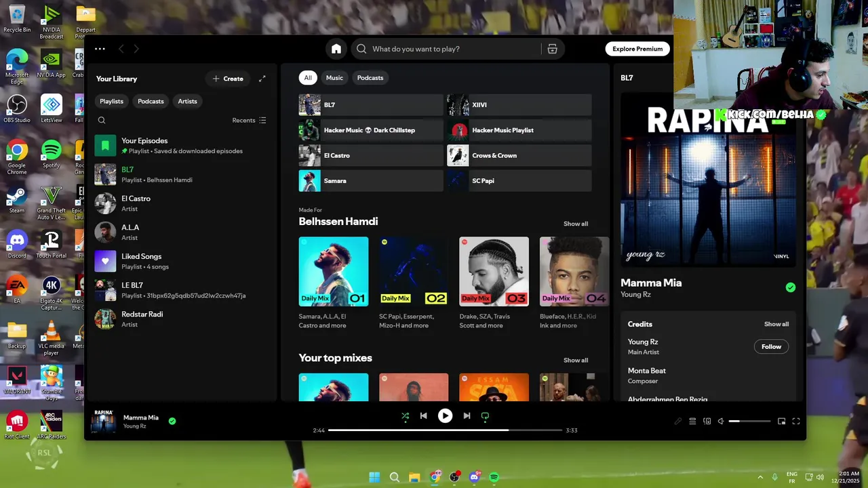The image size is (868, 488).
Task: Open Hacker Music Playlist tile
Action: click(519, 130)
